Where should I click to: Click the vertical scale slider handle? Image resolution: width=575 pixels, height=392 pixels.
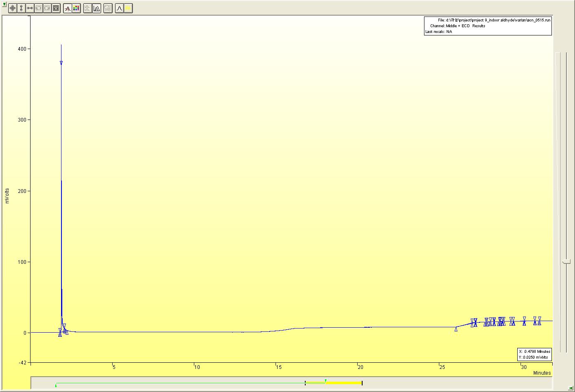[567, 262]
